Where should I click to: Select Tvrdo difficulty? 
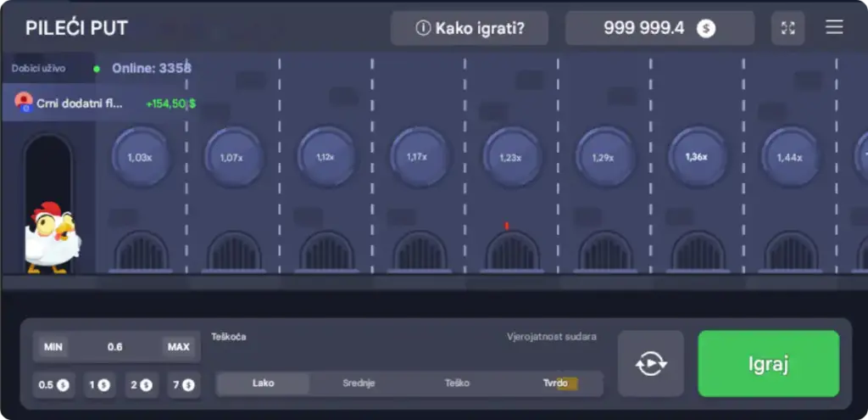pos(555,384)
